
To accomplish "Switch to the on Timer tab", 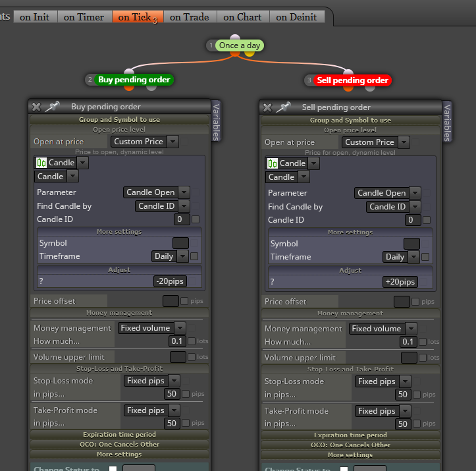I will coord(84,17).
